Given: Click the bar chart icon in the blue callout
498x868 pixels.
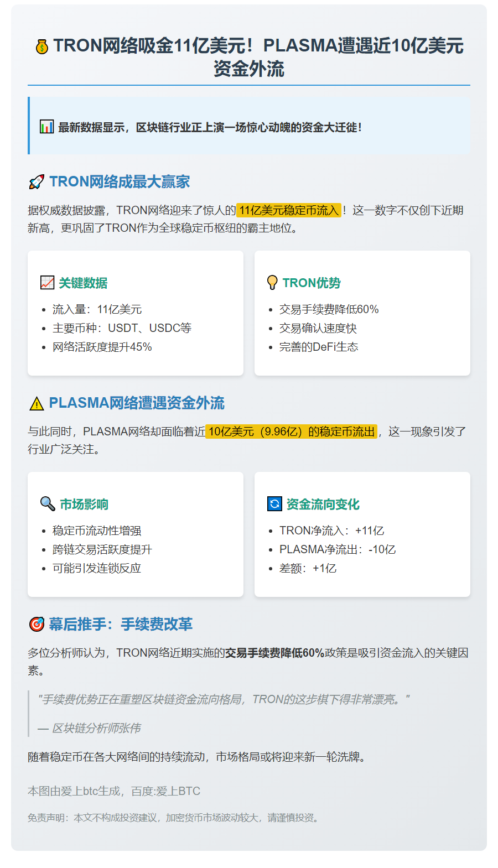Looking at the screenshot, I should [x=46, y=127].
